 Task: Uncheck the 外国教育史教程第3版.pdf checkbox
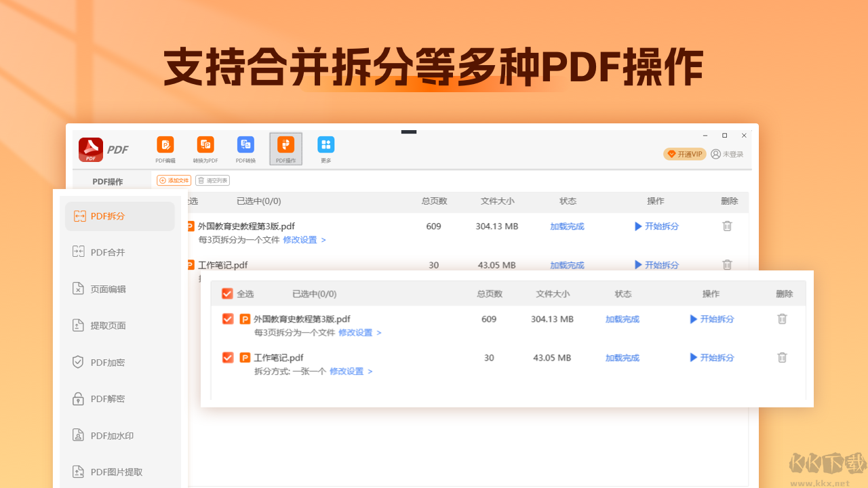coord(228,319)
